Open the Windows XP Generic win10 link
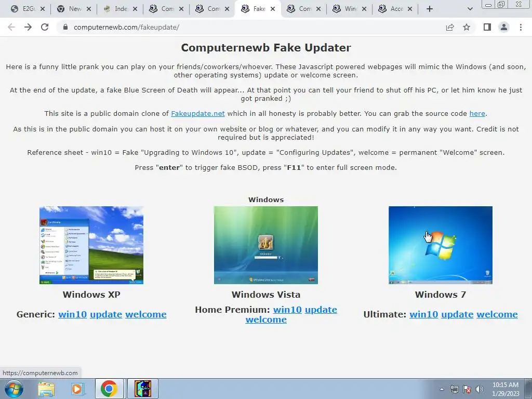Image resolution: width=532 pixels, height=399 pixels. (73, 314)
